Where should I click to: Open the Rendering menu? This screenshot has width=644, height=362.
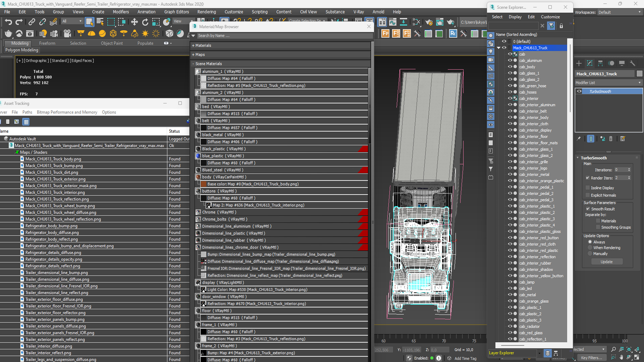tap(206, 12)
